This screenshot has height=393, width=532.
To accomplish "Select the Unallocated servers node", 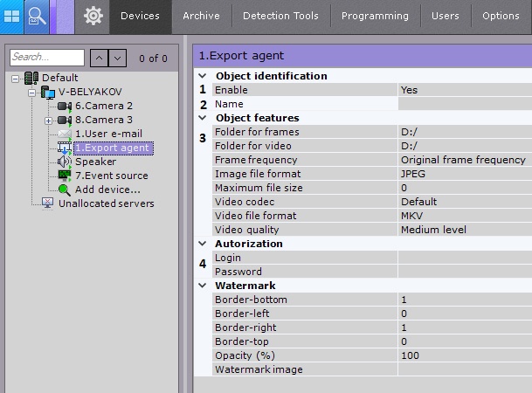I will [x=105, y=203].
